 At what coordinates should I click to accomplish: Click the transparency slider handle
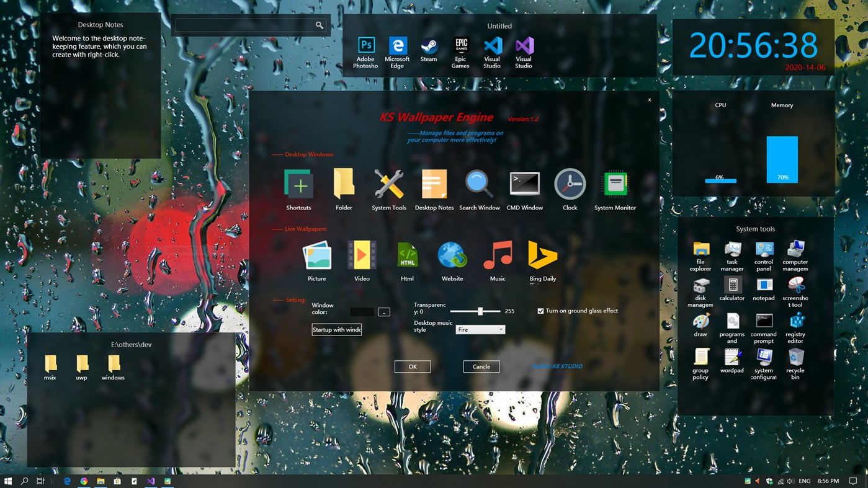tap(480, 311)
